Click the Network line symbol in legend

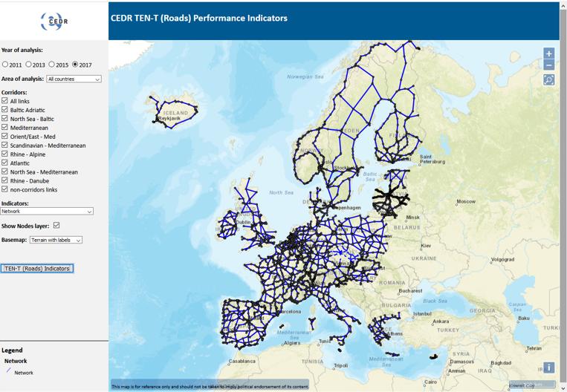(x=8, y=370)
